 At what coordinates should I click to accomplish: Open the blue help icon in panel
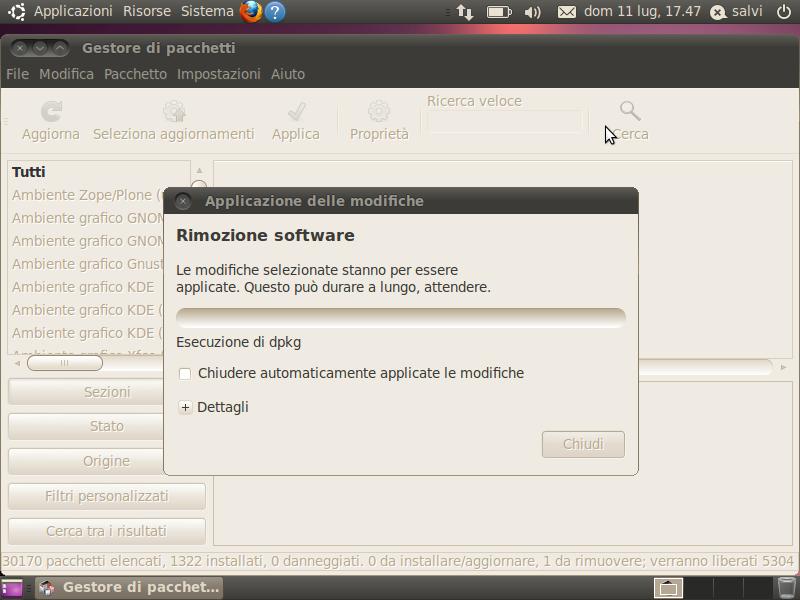tap(275, 11)
